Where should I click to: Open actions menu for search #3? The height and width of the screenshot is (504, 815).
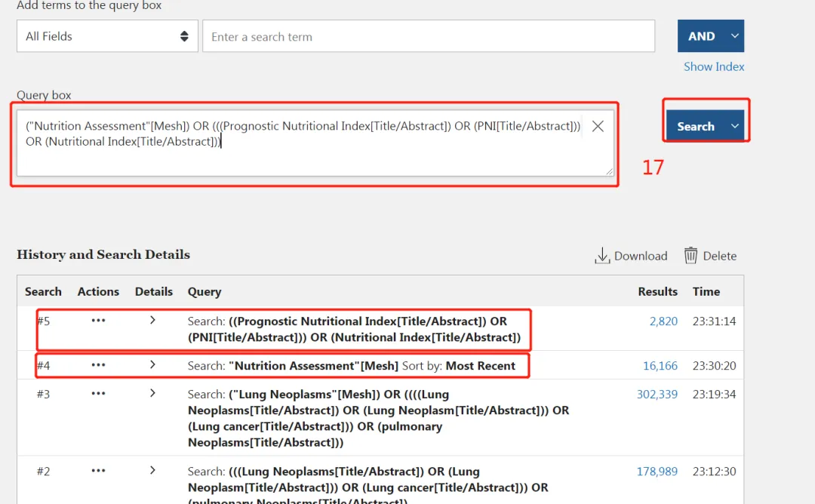click(x=98, y=394)
